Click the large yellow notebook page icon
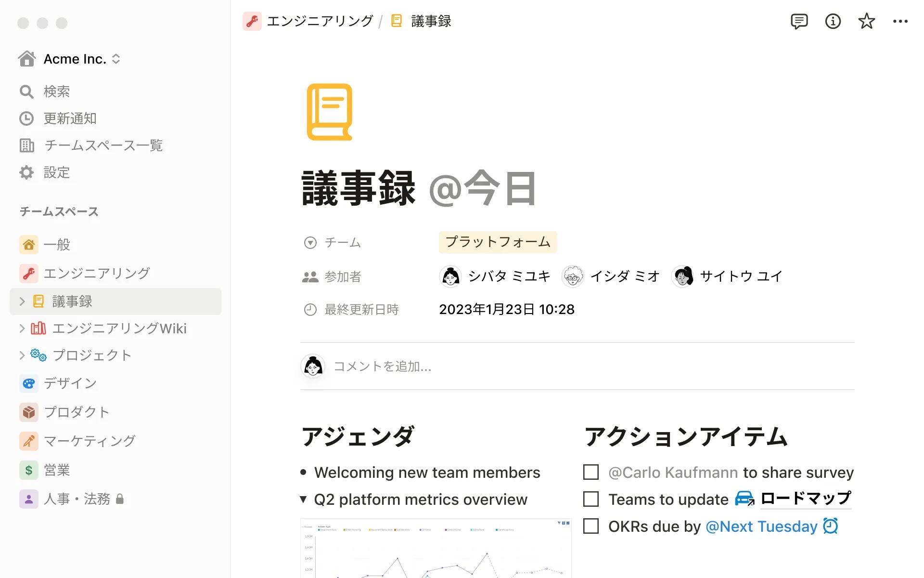Image resolution: width=924 pixels, height=578 pixels. click(x=330, y=112)
